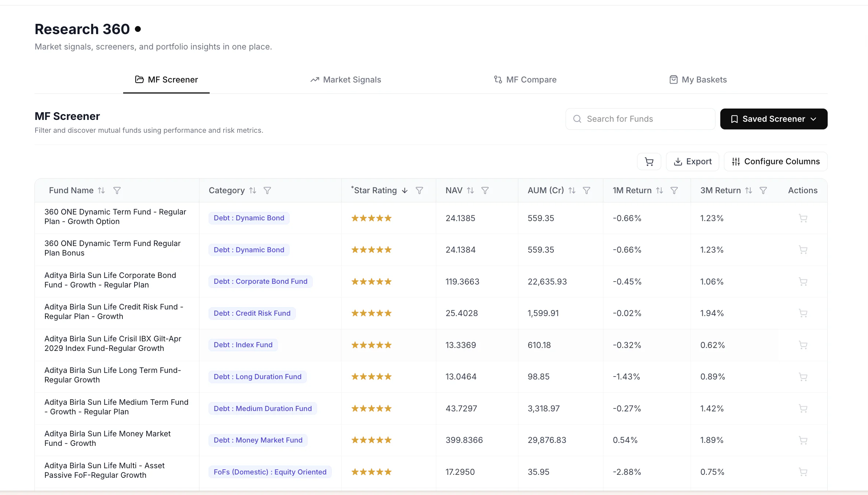This screenshot has width=868, height=495.
Task: Sort by Category column
Action: click(253, 190)
